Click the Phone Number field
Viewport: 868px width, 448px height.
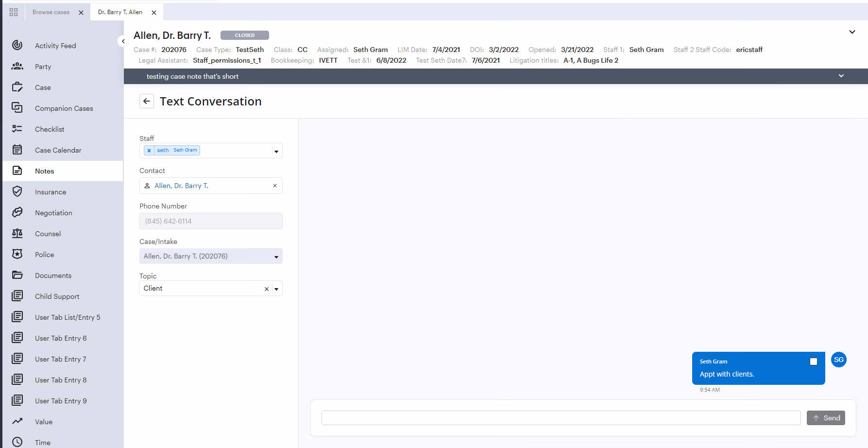tap(211, 221)
